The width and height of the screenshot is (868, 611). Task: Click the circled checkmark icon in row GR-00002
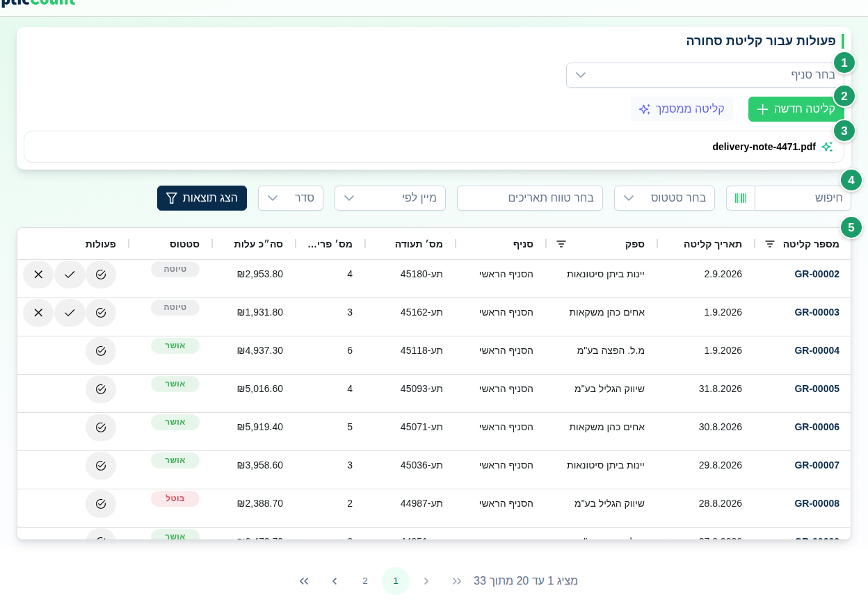click(101, 275)
